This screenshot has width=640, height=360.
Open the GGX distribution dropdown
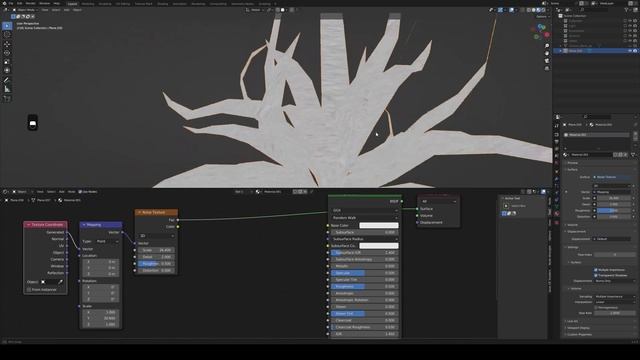pos(365,210)
